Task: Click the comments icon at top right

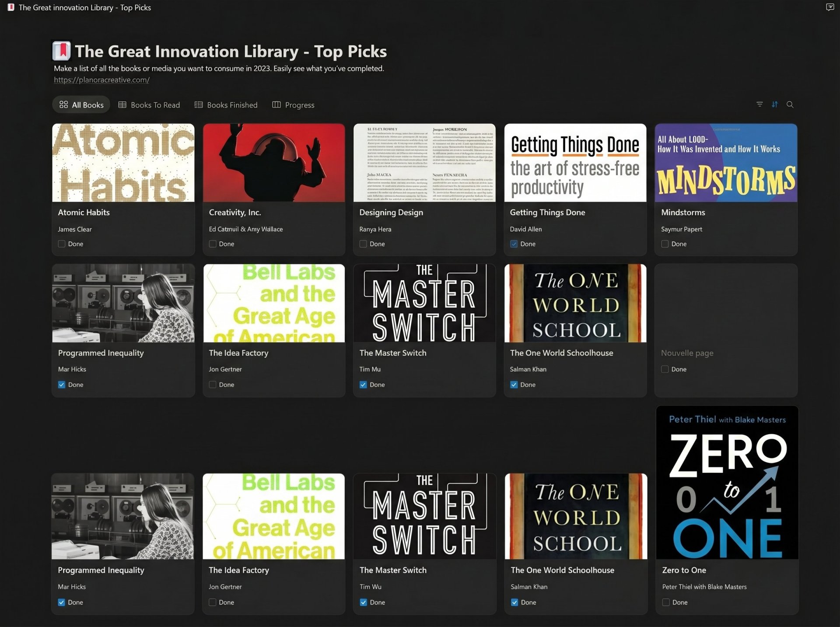Action: [x=829, y=7]
